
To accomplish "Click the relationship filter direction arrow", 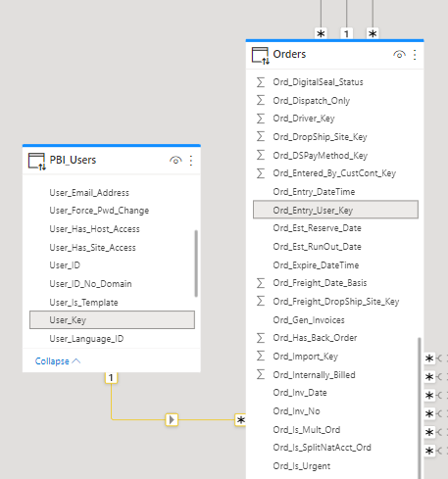I will (172, 419).
